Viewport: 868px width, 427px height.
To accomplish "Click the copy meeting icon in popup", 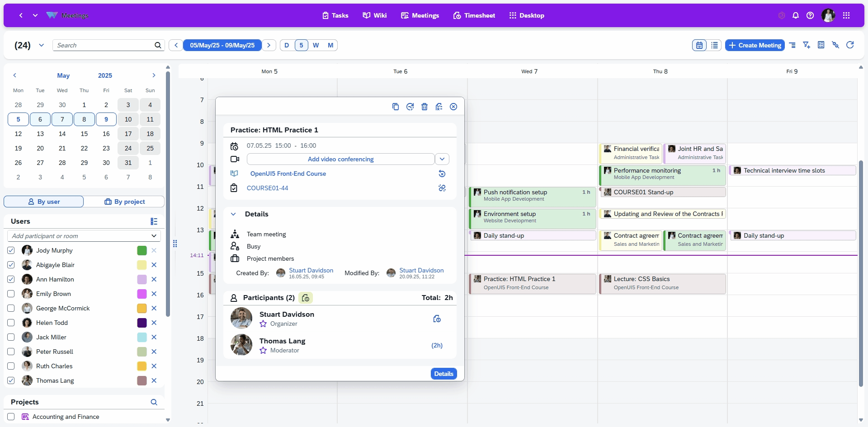I will click(x=395, y=107).
